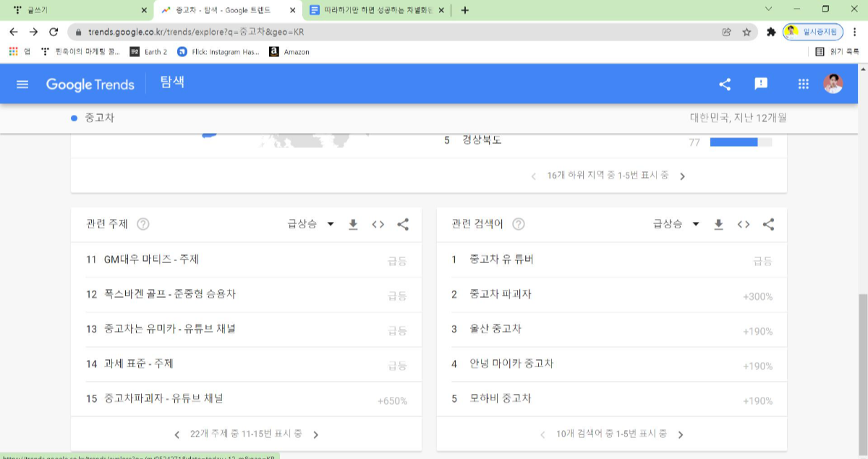The image size is (868, 459).
Task: Go to next page of 관련 주제
Action: [x=316, y=434]
